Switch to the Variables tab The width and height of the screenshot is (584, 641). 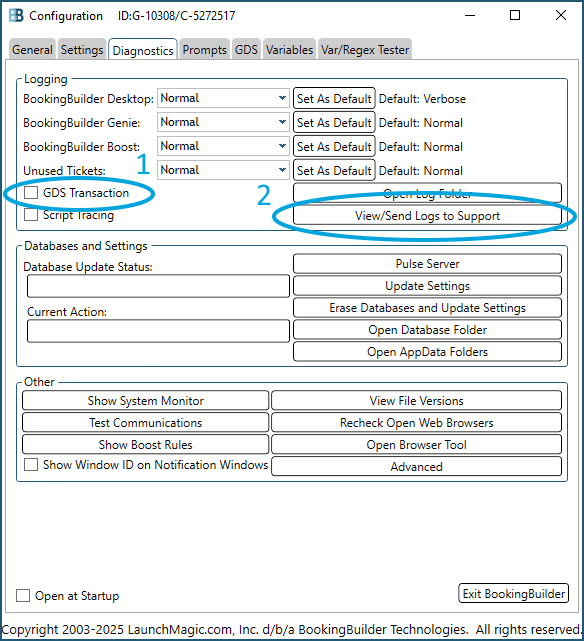[x=289, y=49]
